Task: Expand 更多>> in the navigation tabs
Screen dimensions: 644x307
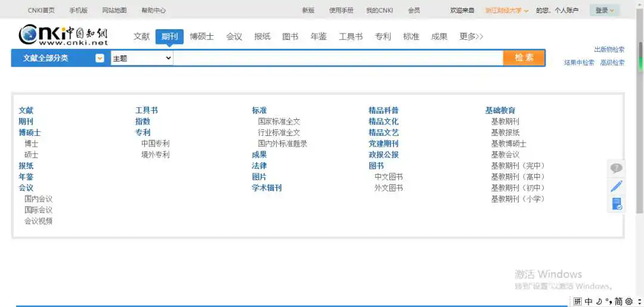Action: (x=471, y=36)
